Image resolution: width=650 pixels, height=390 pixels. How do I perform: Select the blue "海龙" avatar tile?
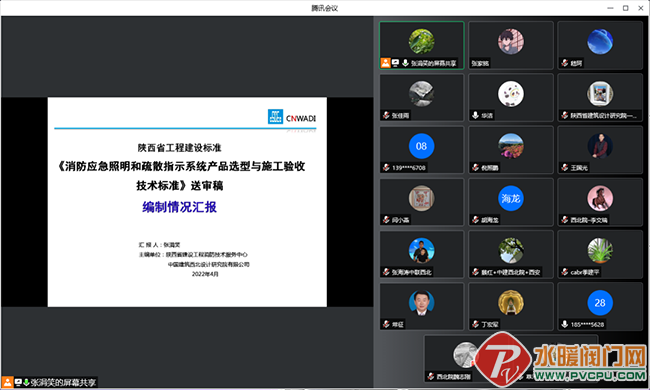(511, 202)
